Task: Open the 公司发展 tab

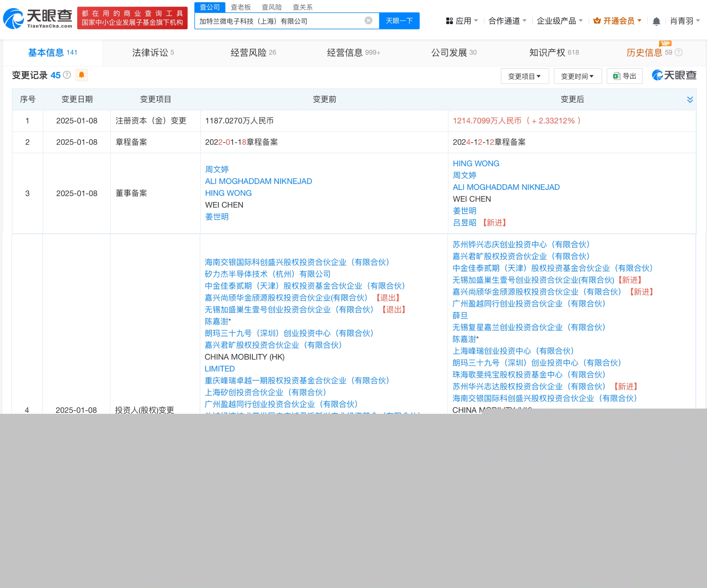Action: pyautogui.click(x=454, y=52)
